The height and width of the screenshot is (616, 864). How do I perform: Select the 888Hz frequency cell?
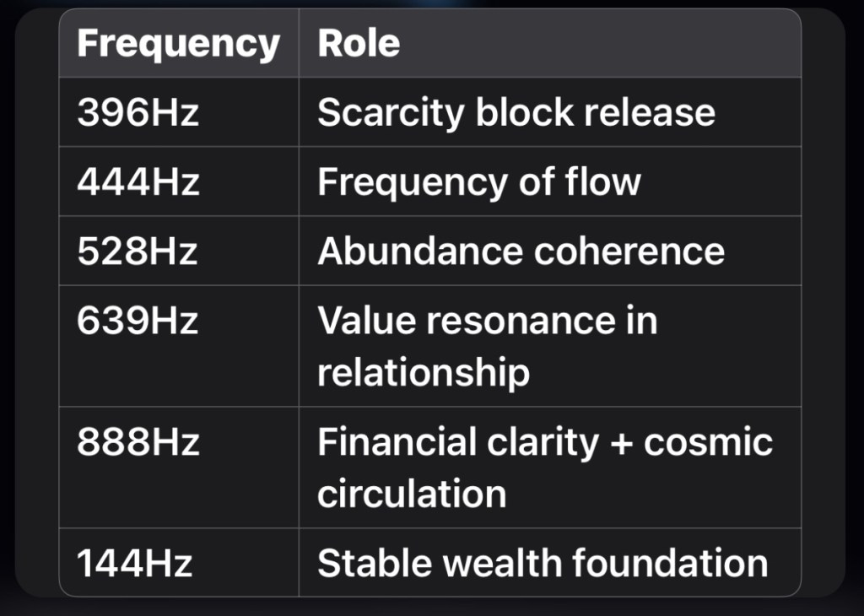[x=138, y=442]
